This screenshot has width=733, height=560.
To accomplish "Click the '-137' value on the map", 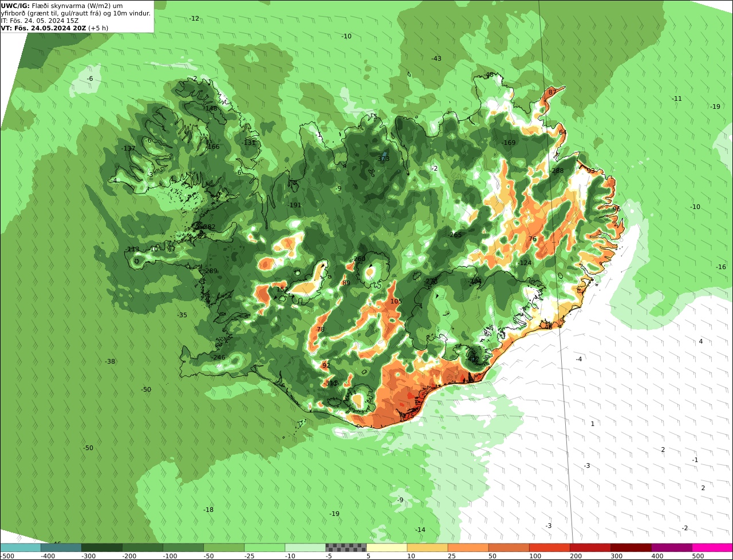I will (128, 148).
